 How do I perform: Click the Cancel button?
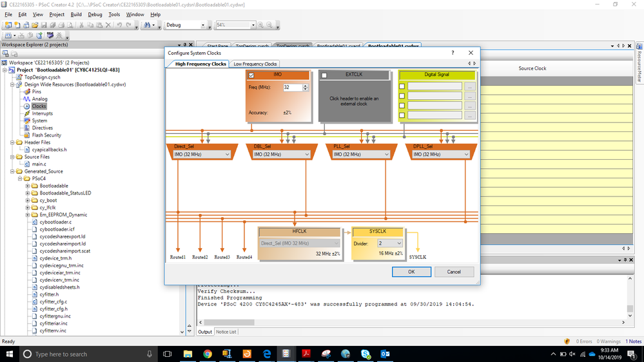454,272
